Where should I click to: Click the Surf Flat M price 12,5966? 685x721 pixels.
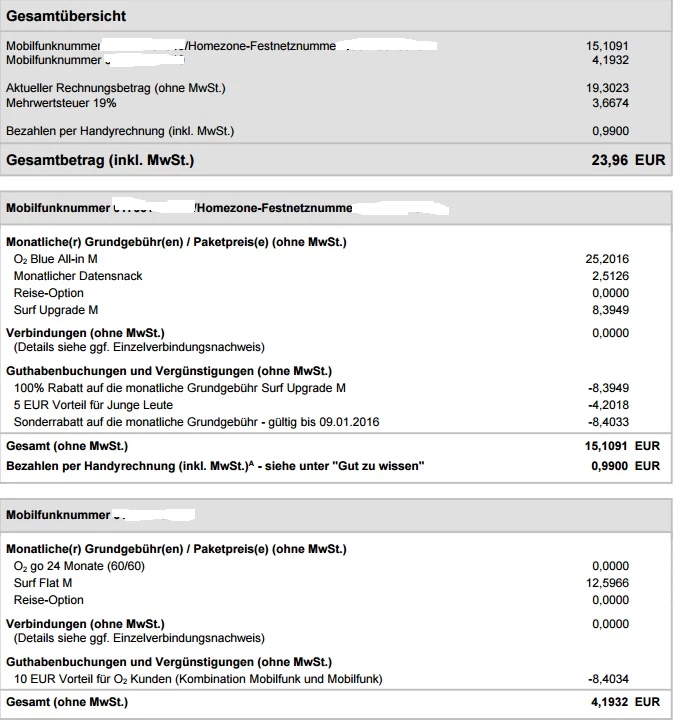tap(607, 583)
